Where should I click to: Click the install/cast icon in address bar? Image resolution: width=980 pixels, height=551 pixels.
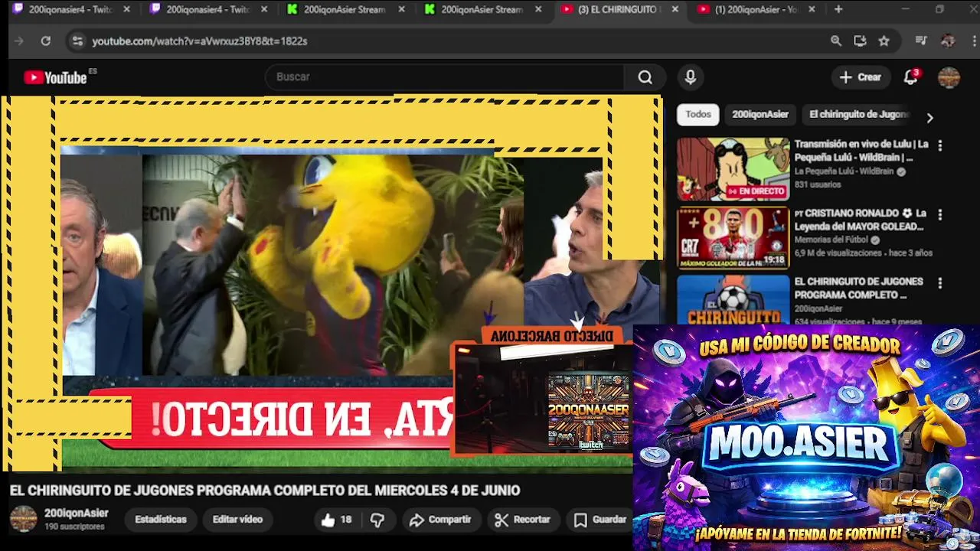click(860, 41)
